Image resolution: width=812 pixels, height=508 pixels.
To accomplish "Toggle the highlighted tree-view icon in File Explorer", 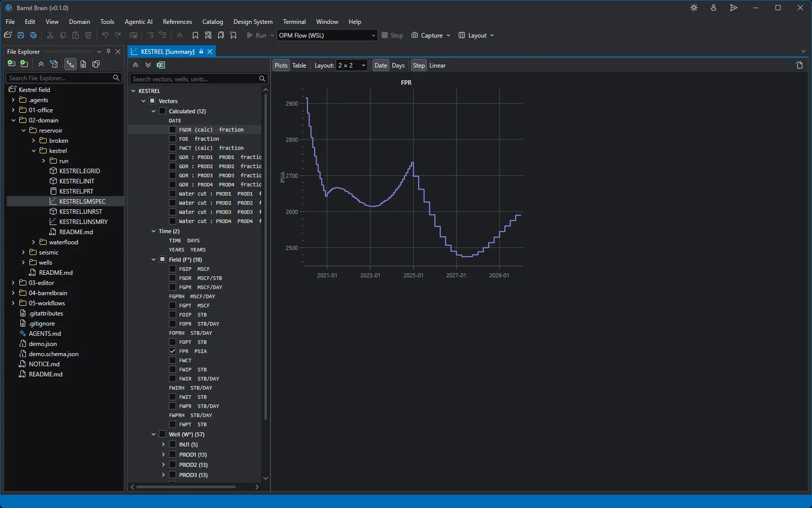I will [x=70, y=64].
